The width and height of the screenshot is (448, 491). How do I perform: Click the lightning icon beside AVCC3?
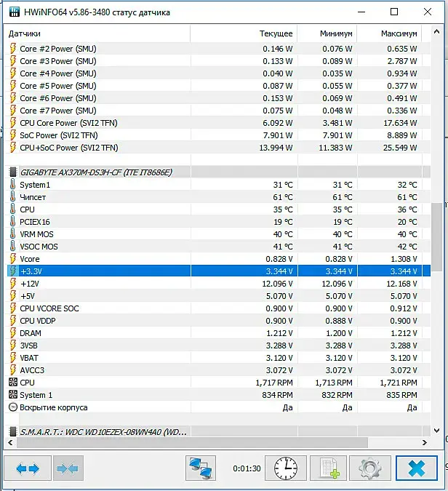pos(13,370)
